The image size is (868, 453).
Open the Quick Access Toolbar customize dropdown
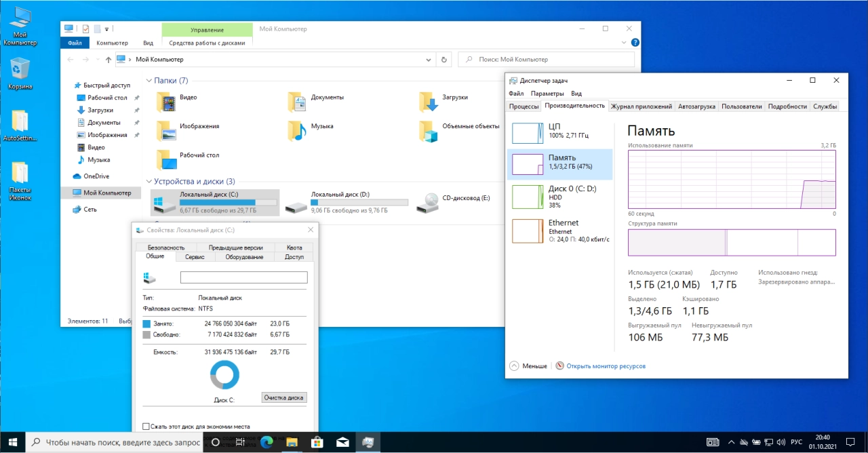tap(107, 29)
